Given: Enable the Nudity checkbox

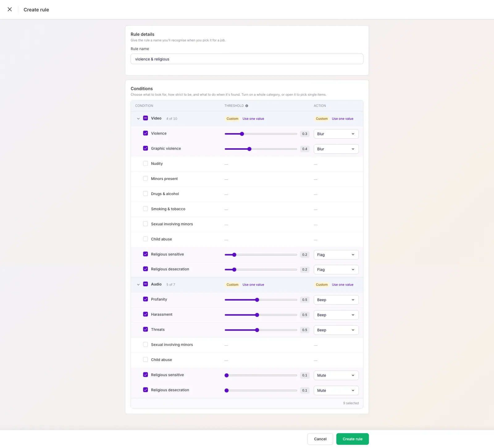Looking at the screenshot, I should point(145,164).
